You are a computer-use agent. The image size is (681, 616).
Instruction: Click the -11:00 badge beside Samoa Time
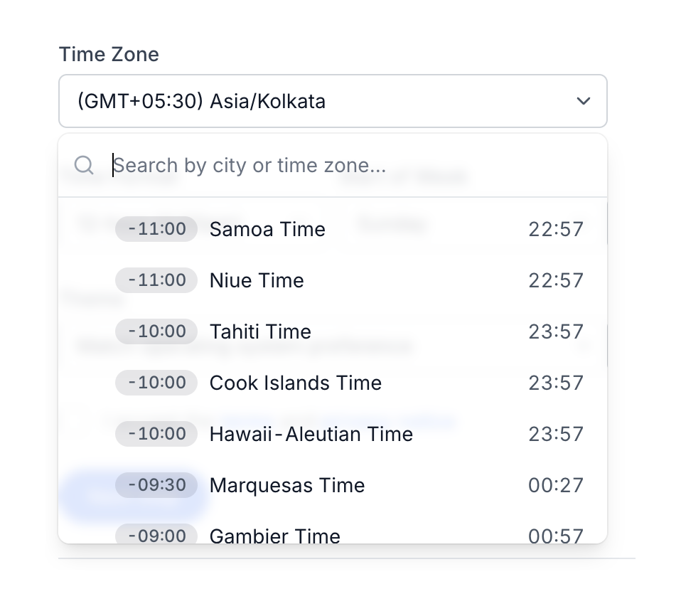pos(156,229)
